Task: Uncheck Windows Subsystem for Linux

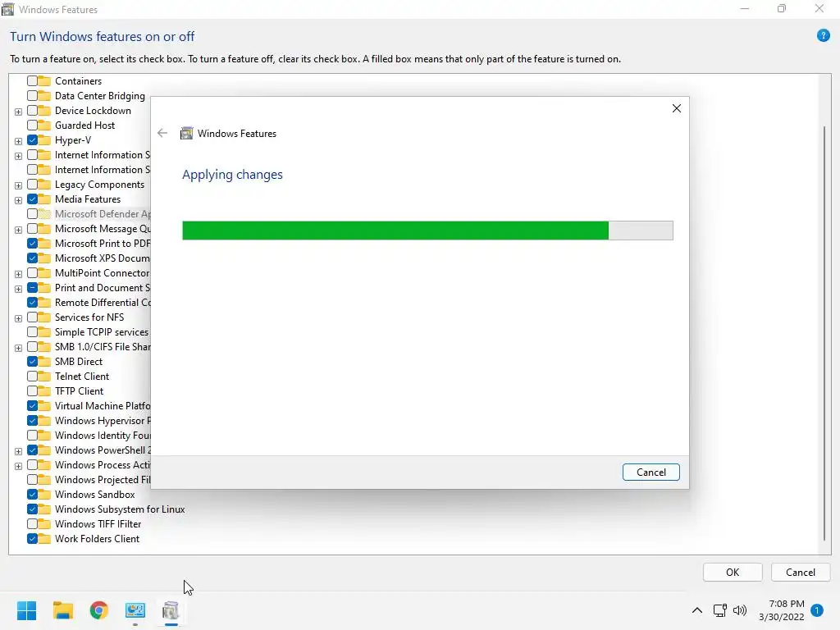Action: 32,509
